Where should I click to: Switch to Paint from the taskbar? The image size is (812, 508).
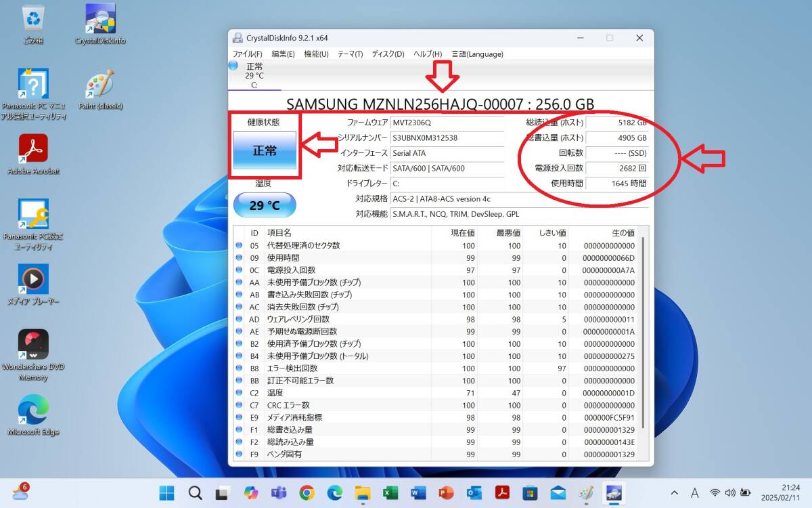click(586, 492)
